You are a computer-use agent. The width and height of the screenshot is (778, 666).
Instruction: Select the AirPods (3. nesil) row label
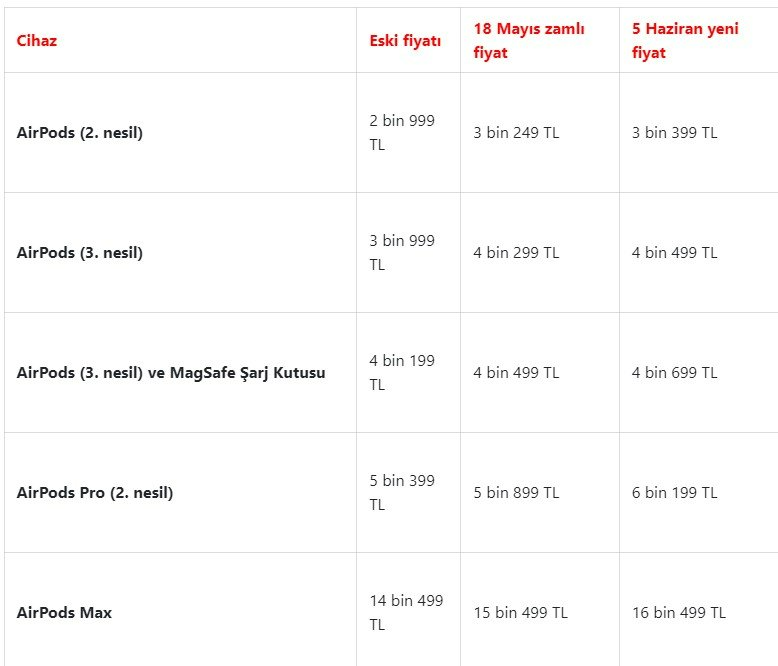80,253
